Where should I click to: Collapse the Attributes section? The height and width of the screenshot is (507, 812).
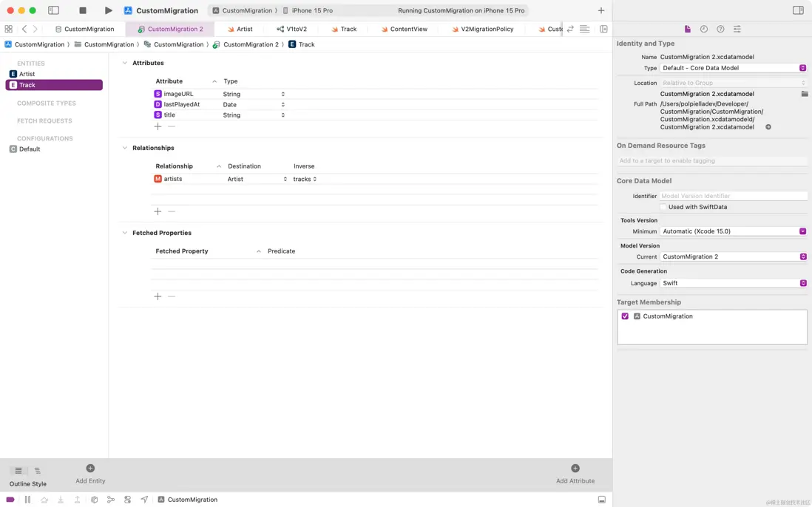(x=124, y=63)
